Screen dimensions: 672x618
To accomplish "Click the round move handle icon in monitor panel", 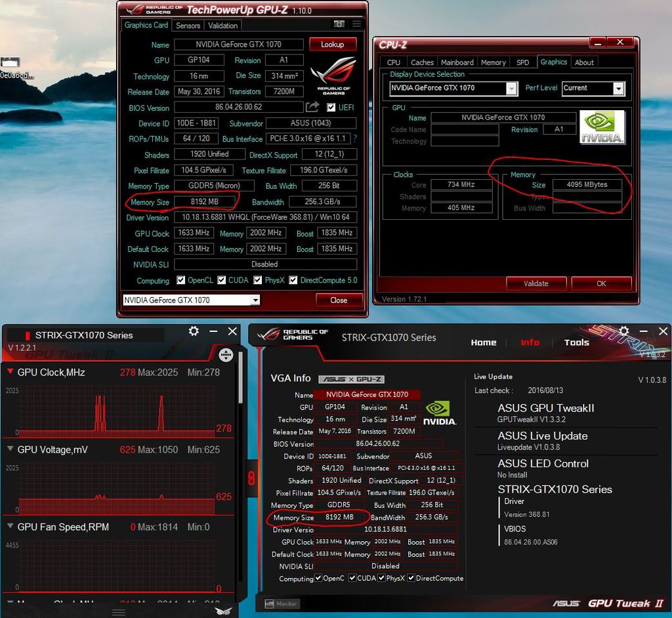I will 226,355.
